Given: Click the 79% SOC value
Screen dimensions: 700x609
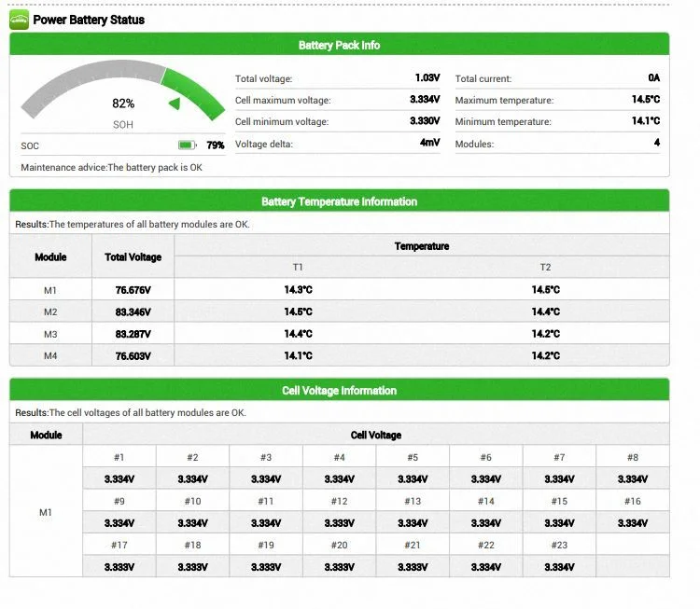Looking at the screenshot, I should coord(216,145).
